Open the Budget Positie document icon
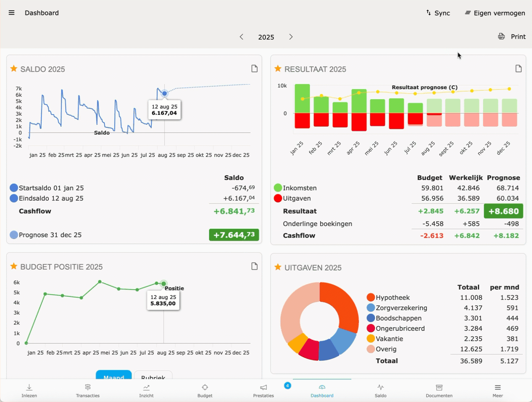Screen dimensions: 532x402 pos(254,266)
